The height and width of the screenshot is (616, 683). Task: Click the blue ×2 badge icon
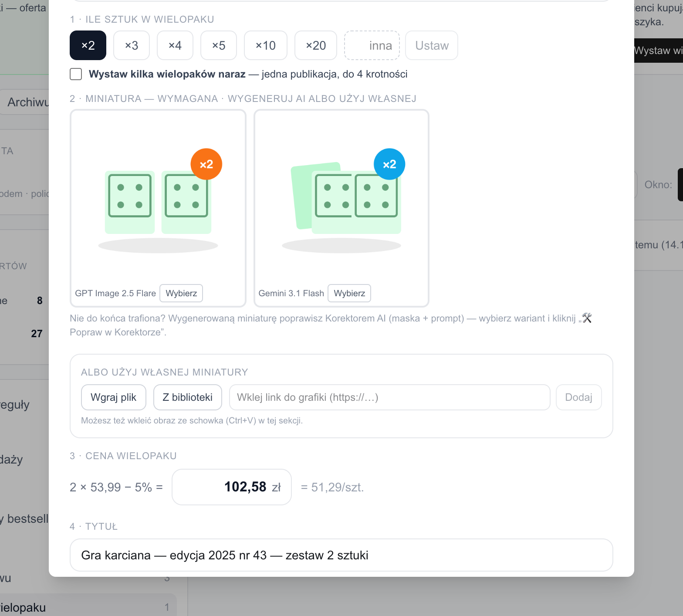pos(389,164)
